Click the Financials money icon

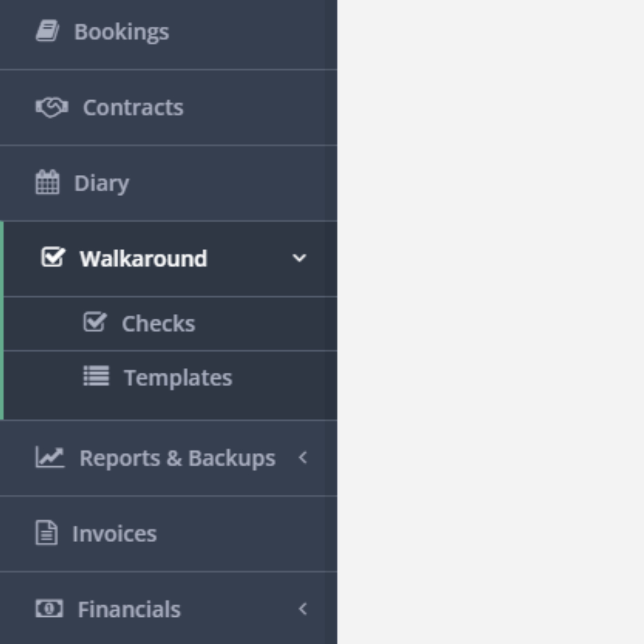point(49,608)
